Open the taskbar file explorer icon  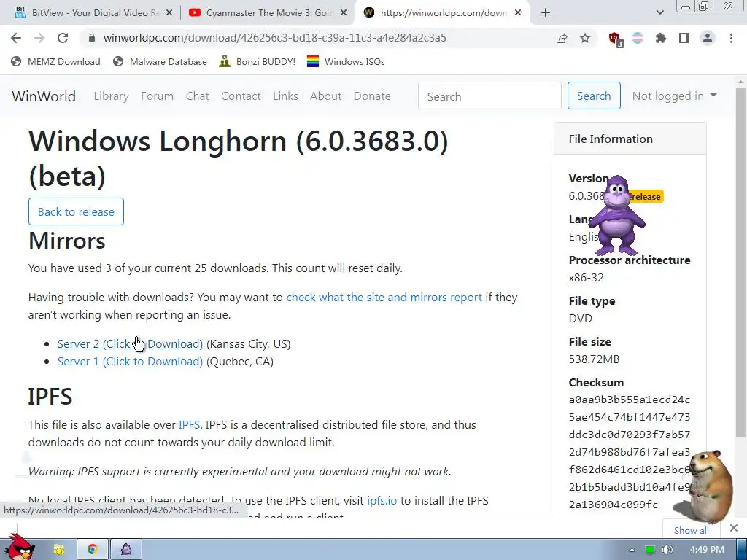pyautogui.click(x=58, y=550)
